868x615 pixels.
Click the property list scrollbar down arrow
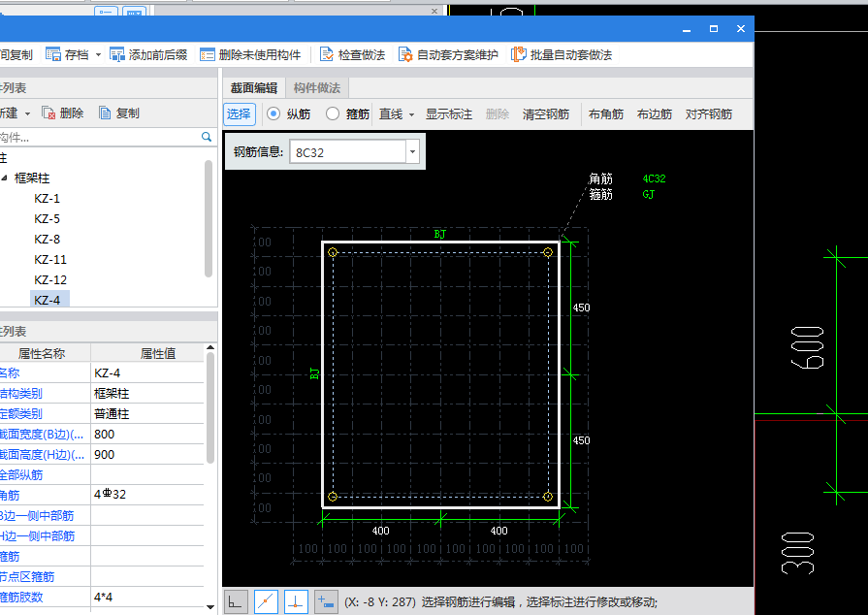point(210,606)
